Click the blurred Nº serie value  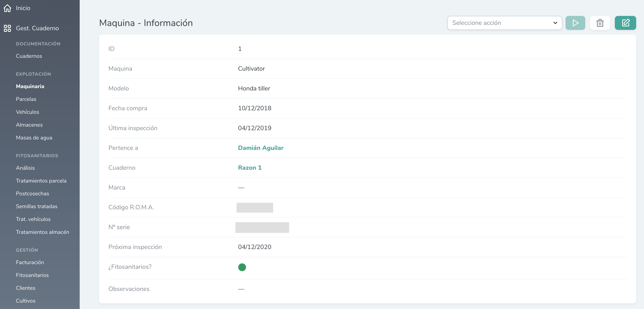[262, 227]
